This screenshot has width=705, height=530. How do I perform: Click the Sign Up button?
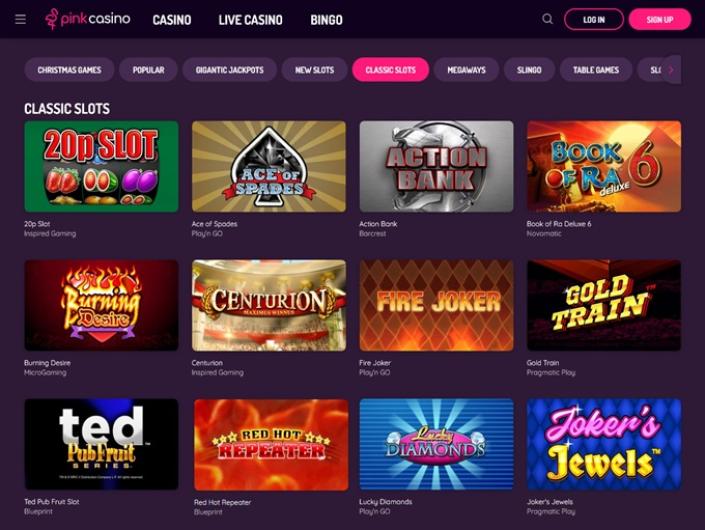(x=660, y=19)
